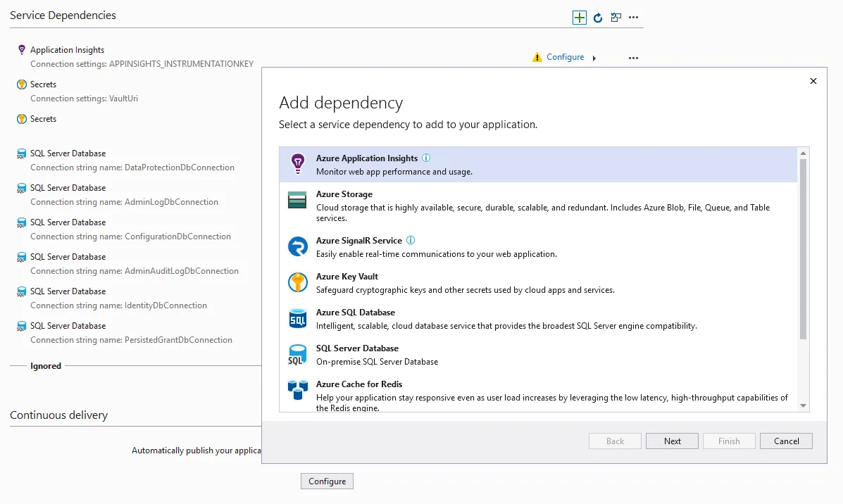Select the on-premise SQL Server Database icon
The image size is (843, 504).
[x=297, y=355]
